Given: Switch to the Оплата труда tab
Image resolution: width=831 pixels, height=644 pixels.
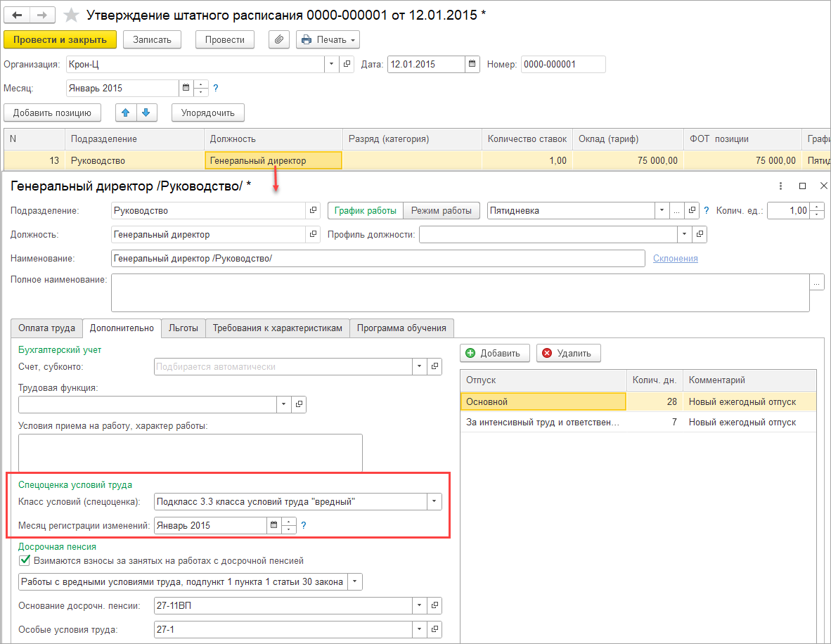Looking at the screenshot, I should [47, 328].
